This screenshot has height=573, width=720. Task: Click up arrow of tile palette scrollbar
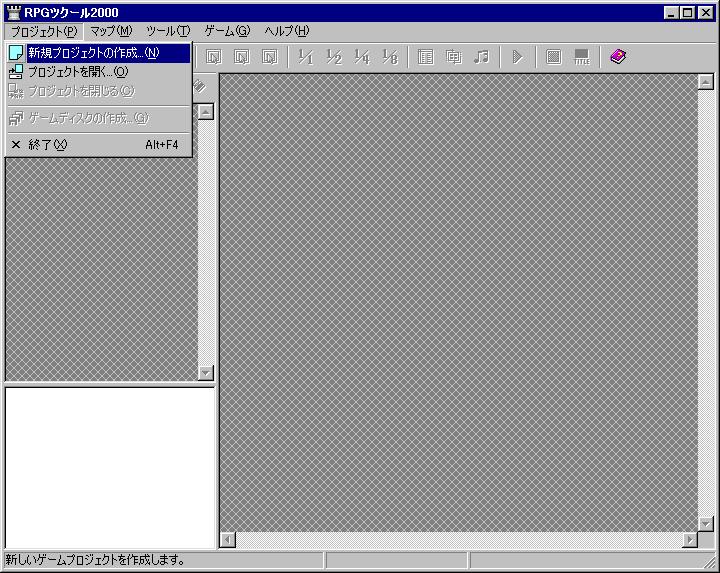click(x=206, y=112)
